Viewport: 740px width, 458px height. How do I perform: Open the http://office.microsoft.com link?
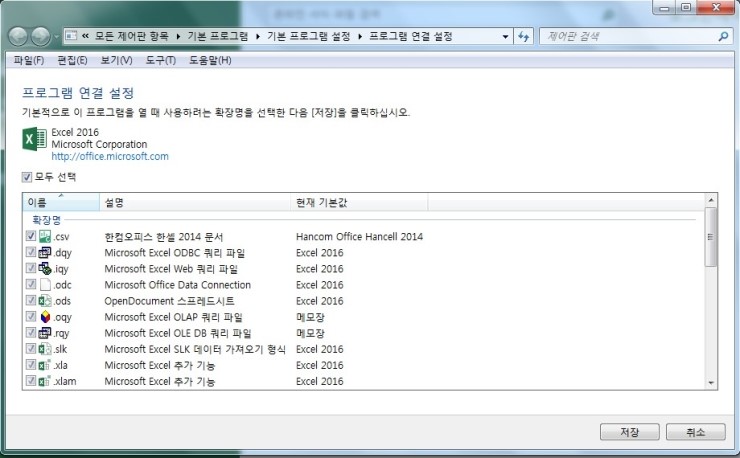click(110, 156)
